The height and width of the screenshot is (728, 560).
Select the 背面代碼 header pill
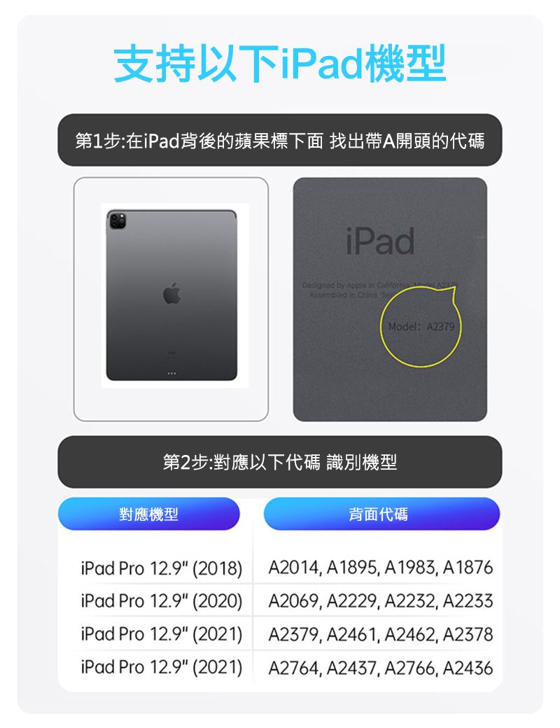coord(381,514)
